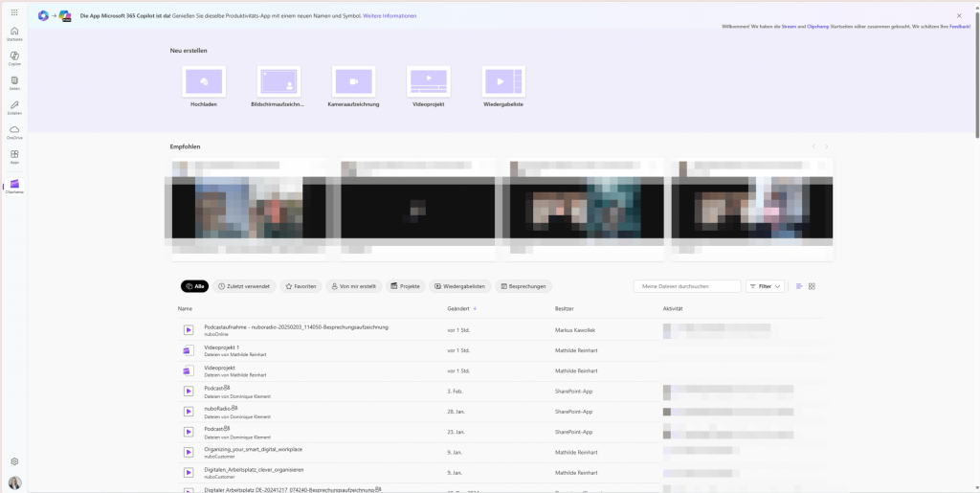This screenshot has height=493, width=980.
Task: Click nuboOnline location under Podcastaufnahme
Action: 216,334
